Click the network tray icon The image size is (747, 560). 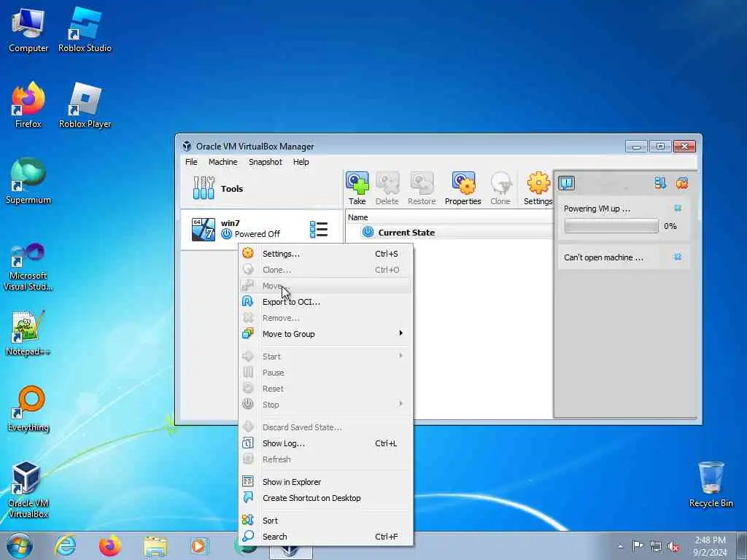(656, 546)
